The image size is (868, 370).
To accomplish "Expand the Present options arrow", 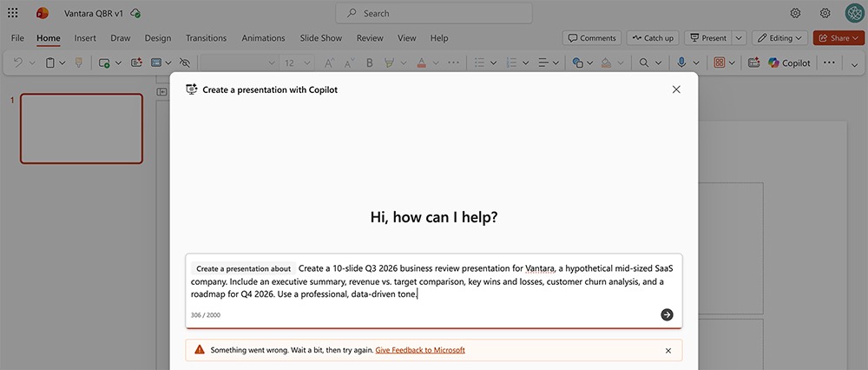I will point(739,38).
